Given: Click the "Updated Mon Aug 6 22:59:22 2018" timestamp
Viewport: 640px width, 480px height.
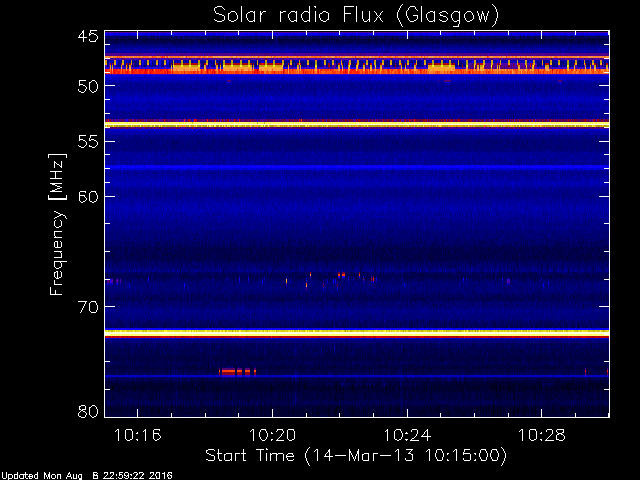Looking at the screenshot, I should pyautogui.click(x=87, y=476).
